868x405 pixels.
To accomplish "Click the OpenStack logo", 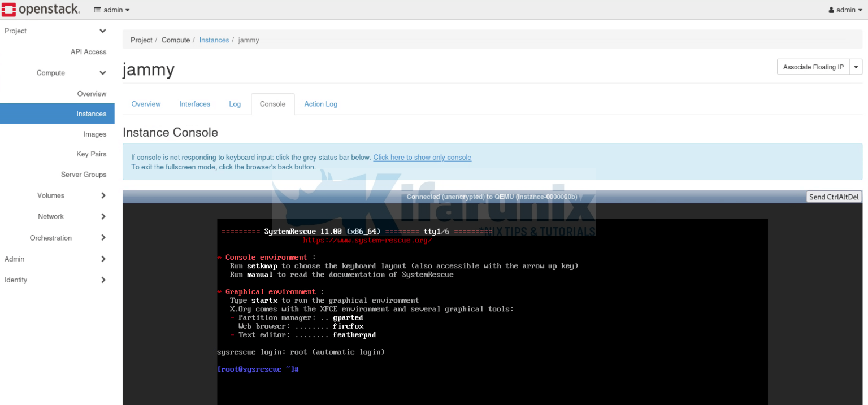I will point(41,9).
